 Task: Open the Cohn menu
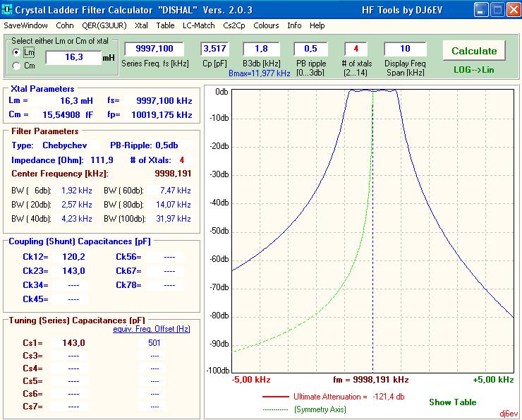(x=65, y=25)
